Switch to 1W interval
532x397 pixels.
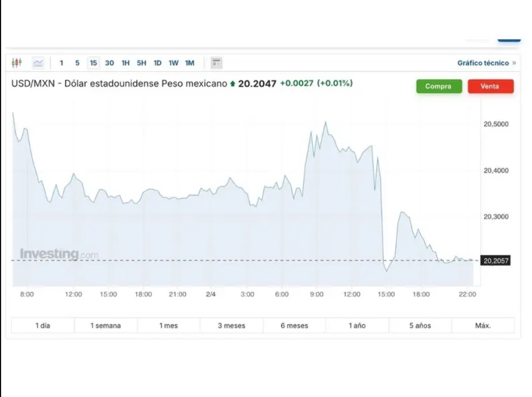(174, 63)
